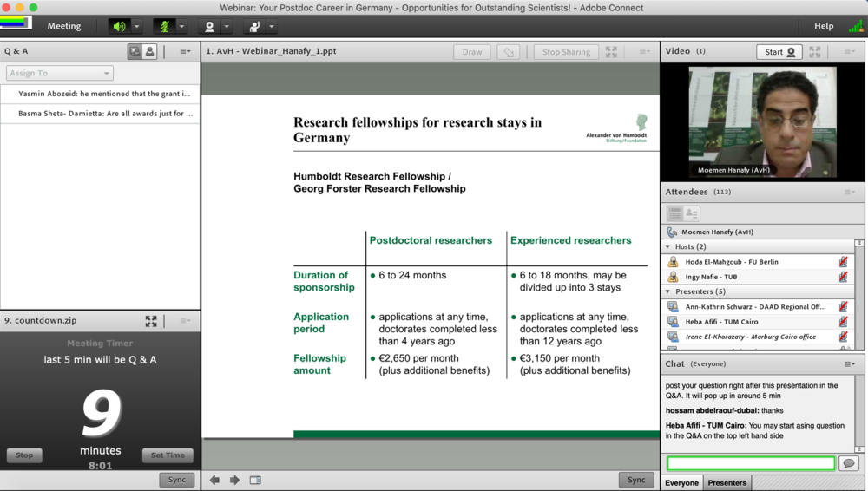Open the Meeting menu
868x491 pixels.
click(63, 26)
